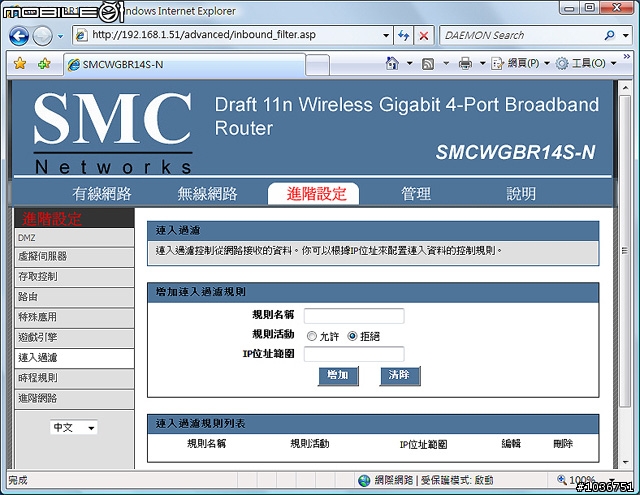Viewport: 640px width, 495px height.
Task: Open the recent pages dropdown beside Forward
Action: pos(60,36)
